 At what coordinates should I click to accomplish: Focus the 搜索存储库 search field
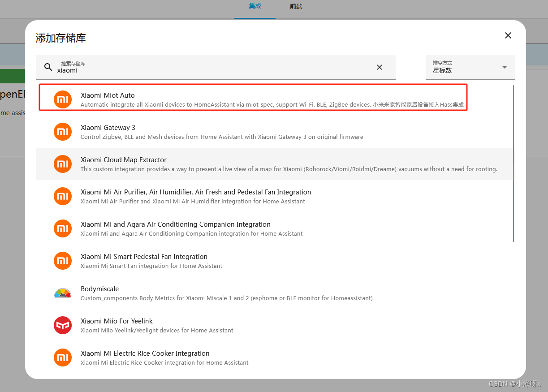click(216, 67)
